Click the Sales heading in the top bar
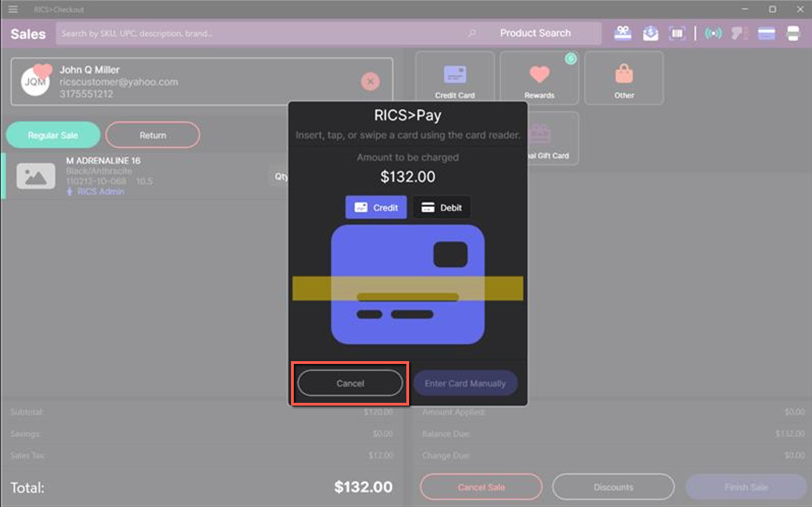This screenshot has height=507, width=812. click(x=28, y=34)
